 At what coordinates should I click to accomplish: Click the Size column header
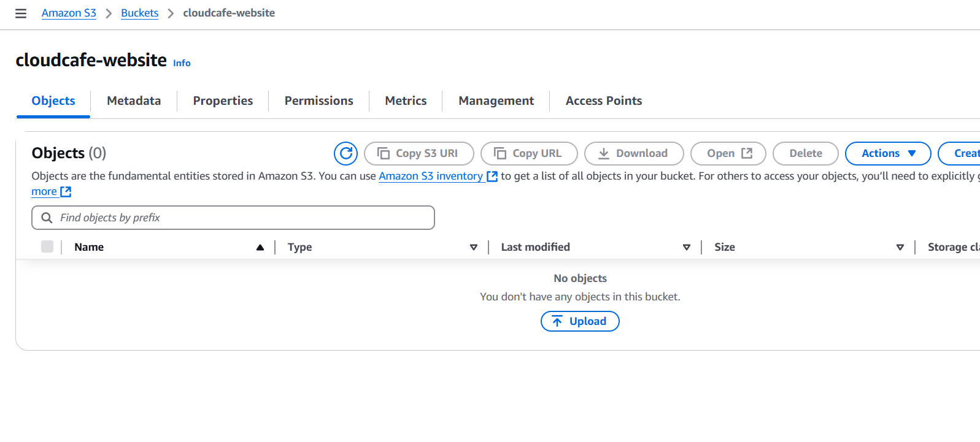725,247
